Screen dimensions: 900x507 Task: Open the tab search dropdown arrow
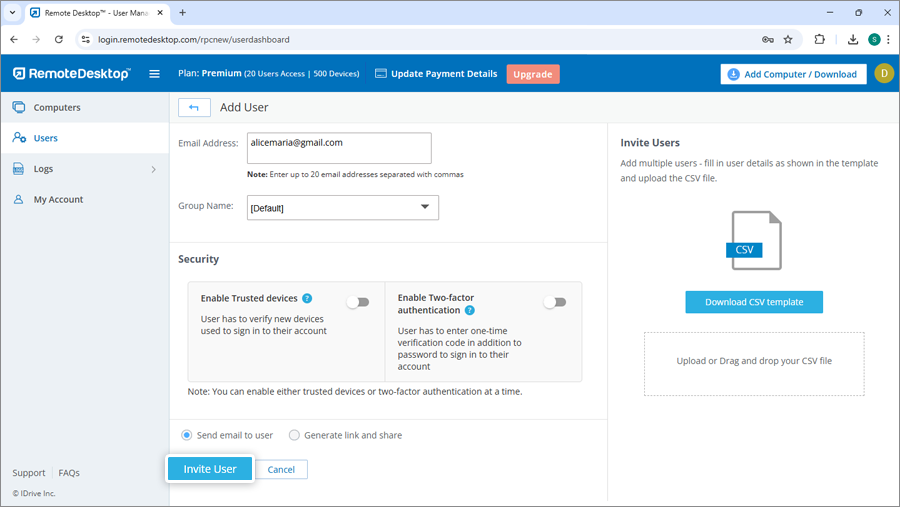(x=12, y=13)
